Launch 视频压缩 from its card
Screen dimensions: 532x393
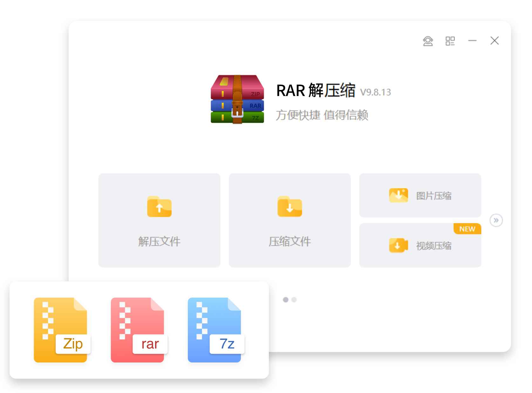[x=420, y=245]
